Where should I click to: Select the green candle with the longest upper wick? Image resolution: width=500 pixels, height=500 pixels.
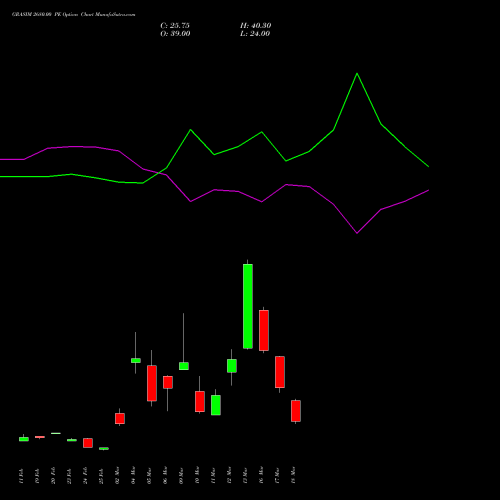184,366
